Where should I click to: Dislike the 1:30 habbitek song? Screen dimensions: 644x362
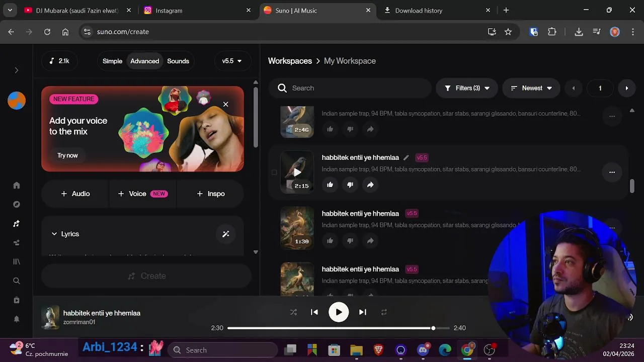[350, 241]
